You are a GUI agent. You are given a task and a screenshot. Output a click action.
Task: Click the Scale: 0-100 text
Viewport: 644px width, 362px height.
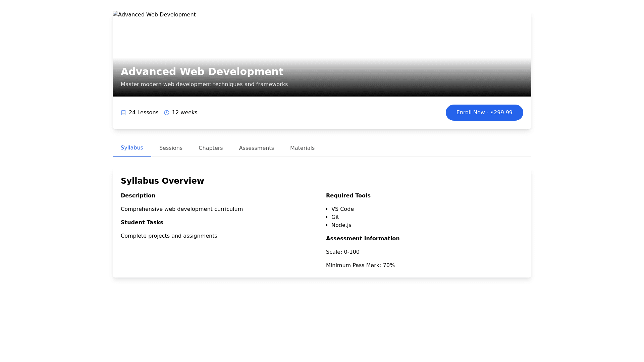342,252
